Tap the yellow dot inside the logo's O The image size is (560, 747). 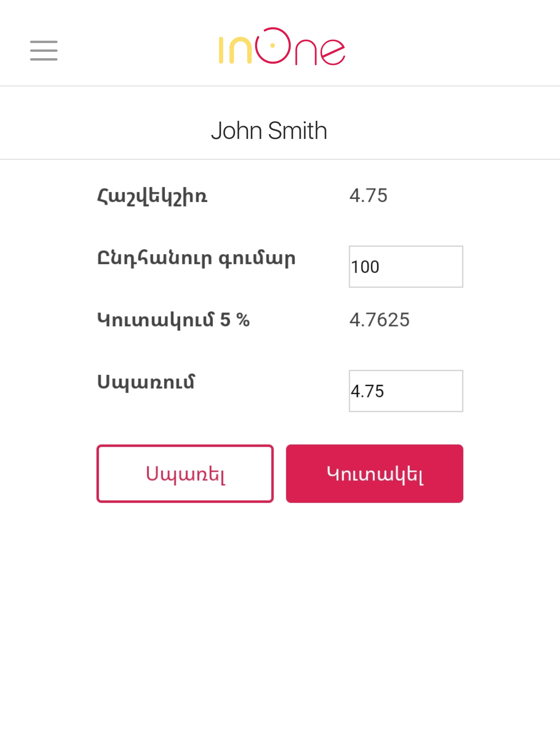tap(273, 45)
